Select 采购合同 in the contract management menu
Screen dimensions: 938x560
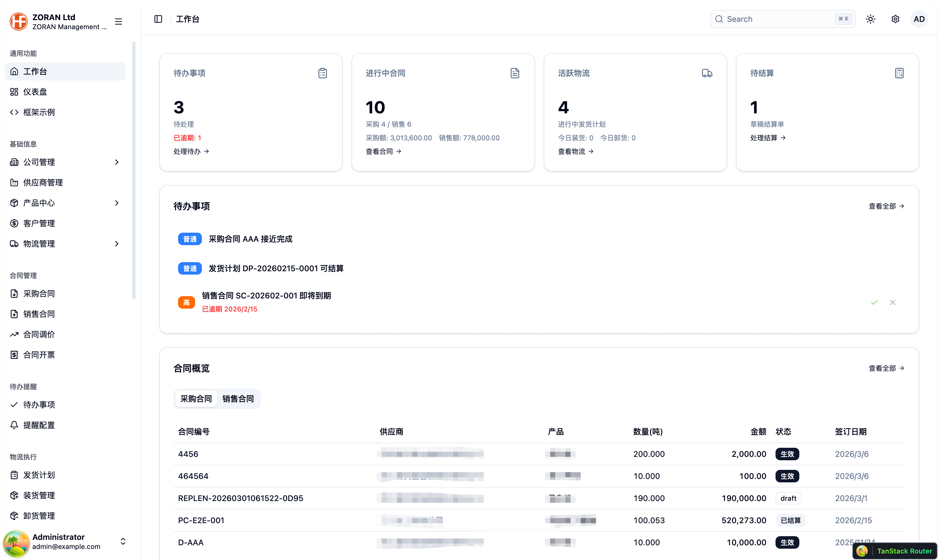39,294
